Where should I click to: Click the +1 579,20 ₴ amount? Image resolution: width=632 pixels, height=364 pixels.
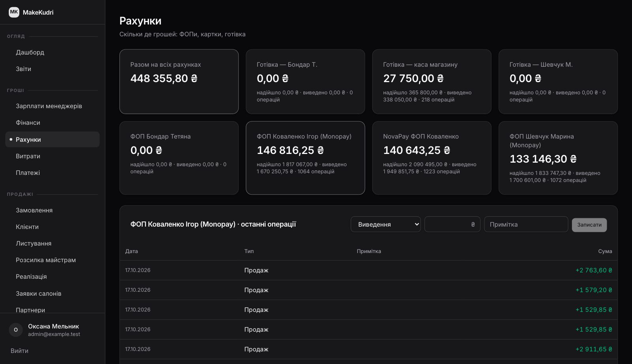(594, 290)
